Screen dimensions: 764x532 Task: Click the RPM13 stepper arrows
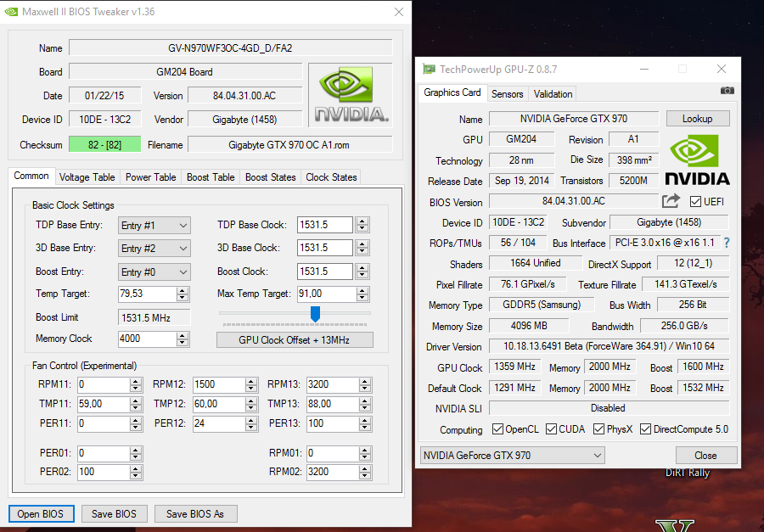click(x=365, y=385)
